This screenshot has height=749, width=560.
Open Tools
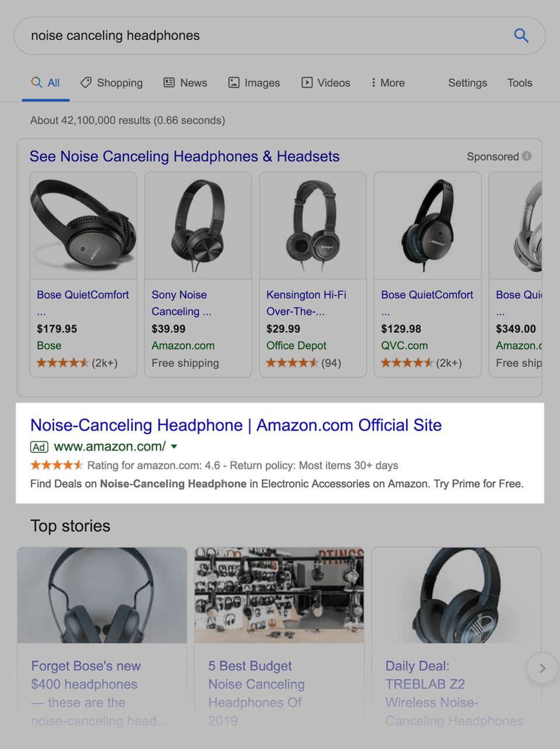click(x=520, y=83)
